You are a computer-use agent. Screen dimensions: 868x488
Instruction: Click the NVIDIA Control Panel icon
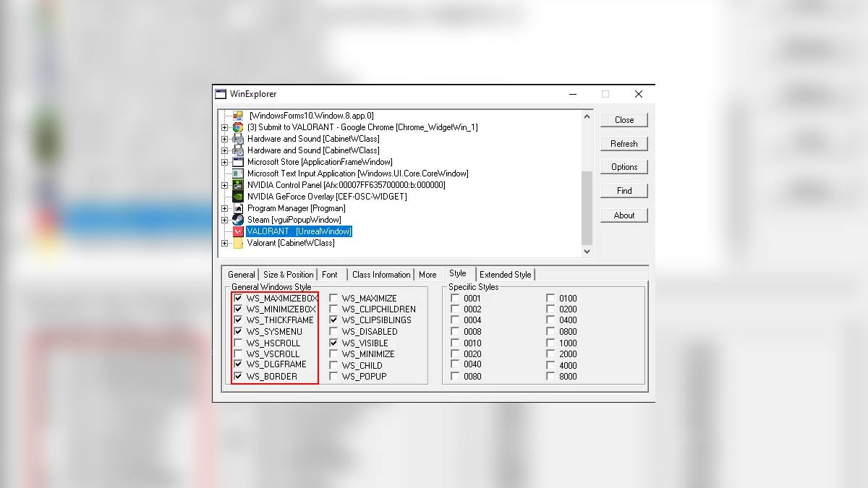238,185
